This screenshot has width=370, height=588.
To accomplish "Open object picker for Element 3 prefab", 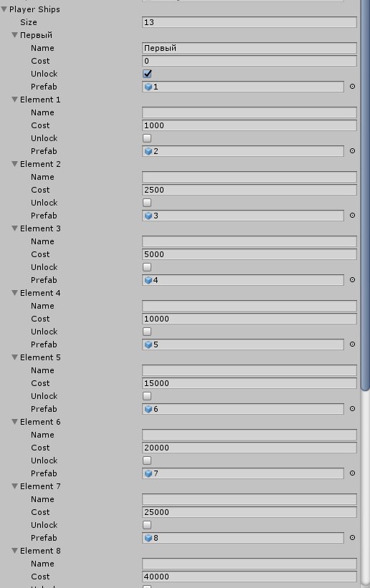I will point(352,280).
